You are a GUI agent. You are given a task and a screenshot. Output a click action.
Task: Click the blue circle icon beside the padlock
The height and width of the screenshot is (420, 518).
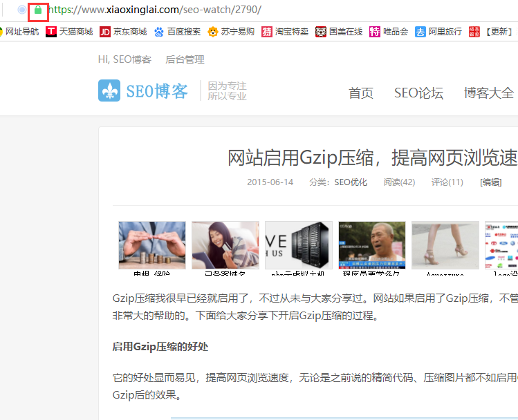[22, 10]
